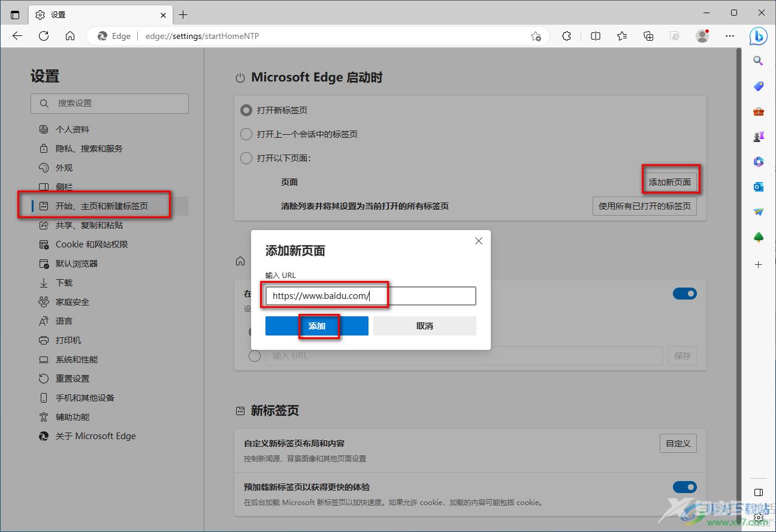Refresh the settings page
The image size is (776, 532).
[x=44, y=36]
